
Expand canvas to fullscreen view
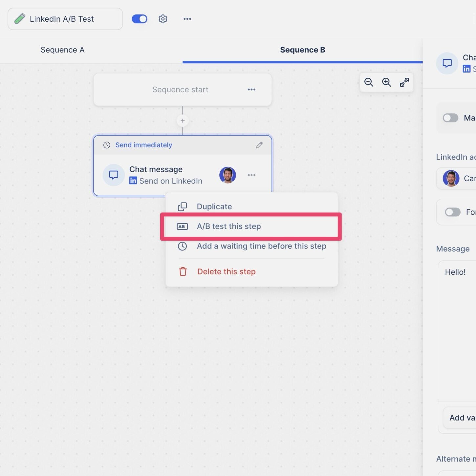(x=404, y=82)
